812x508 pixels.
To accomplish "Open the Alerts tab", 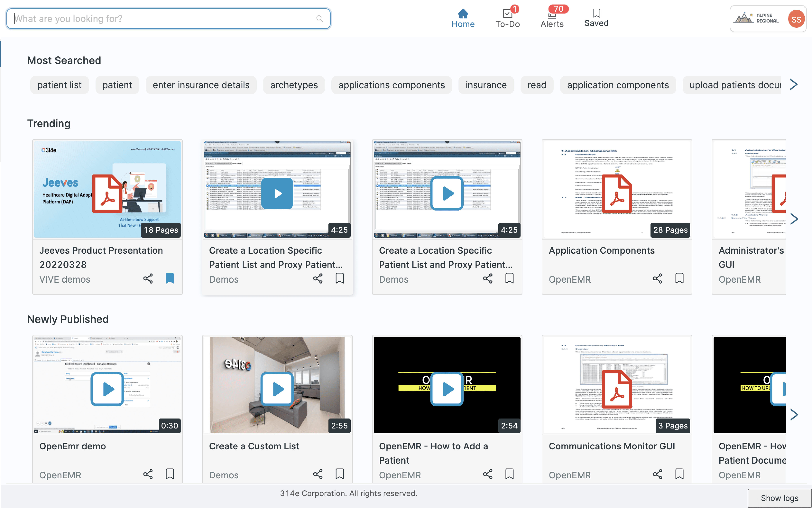I will [x=552, y=19].
